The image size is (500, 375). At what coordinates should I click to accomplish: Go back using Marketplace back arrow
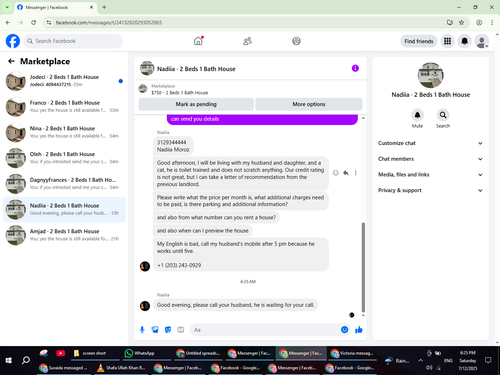coord(11,61)
